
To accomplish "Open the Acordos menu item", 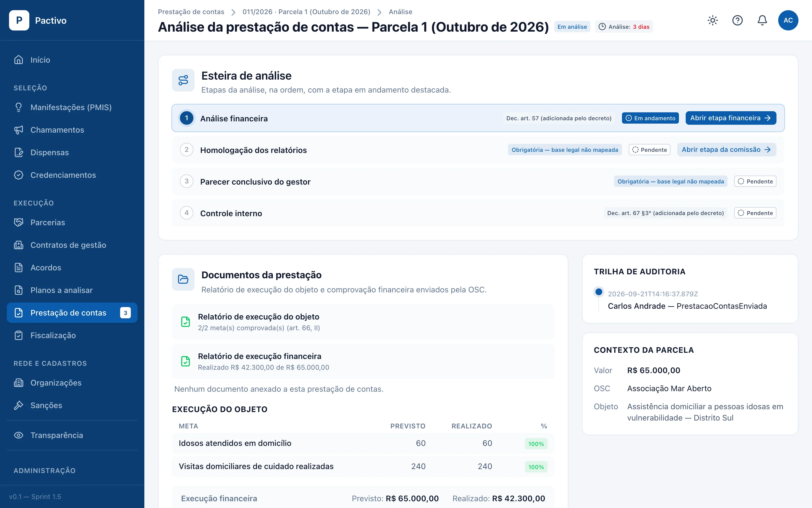I will click(x=72, y=268).
